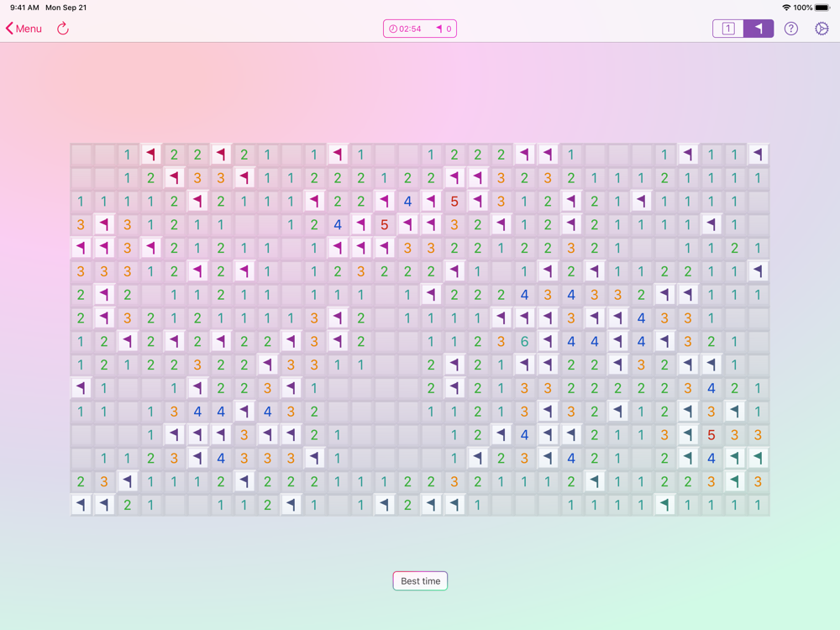The image size is (840, 630).
Task: Switch to flag mode with the flag segment
Action: [x=759, y=29]
